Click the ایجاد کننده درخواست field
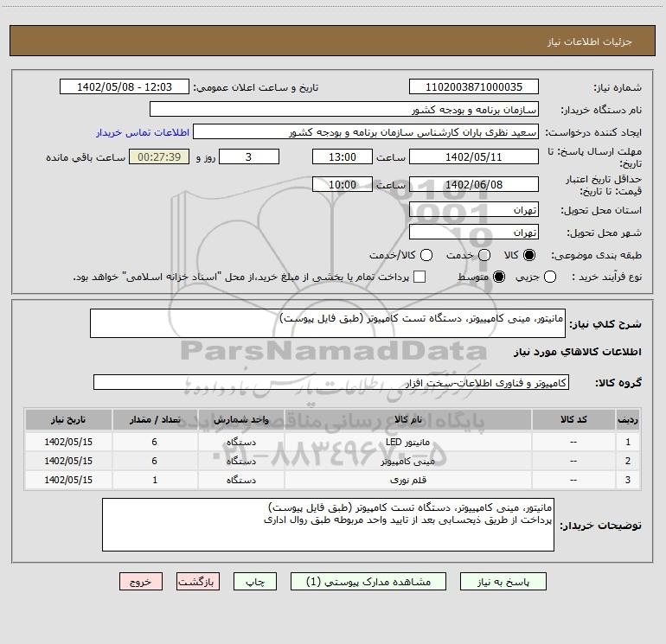Image resolution: width=666 pixels, height=644 pixels. click(366, 132)
